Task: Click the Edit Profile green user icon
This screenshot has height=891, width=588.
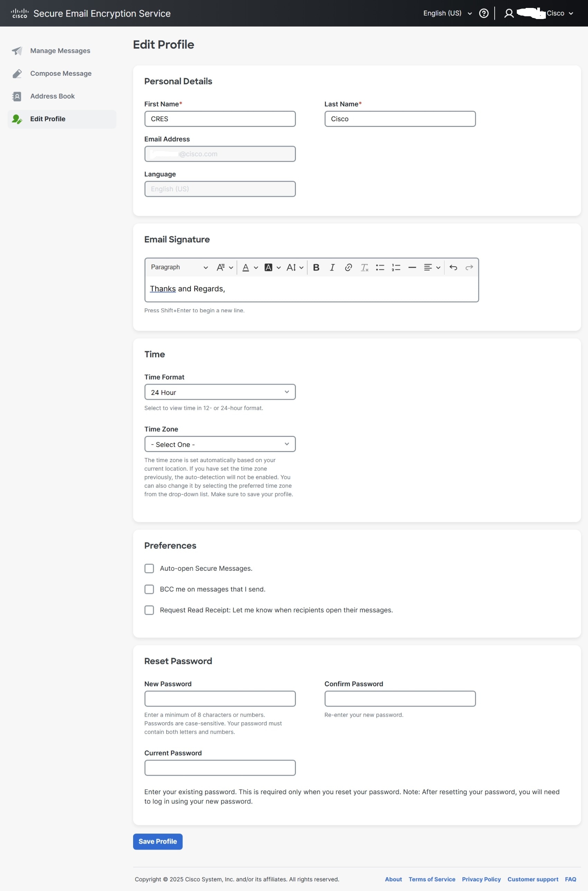Action: click(x=17, y=119)
